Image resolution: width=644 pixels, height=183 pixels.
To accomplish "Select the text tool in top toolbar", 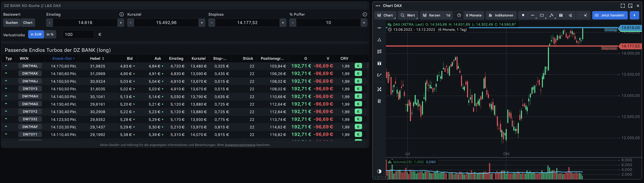I will [561, 15].
